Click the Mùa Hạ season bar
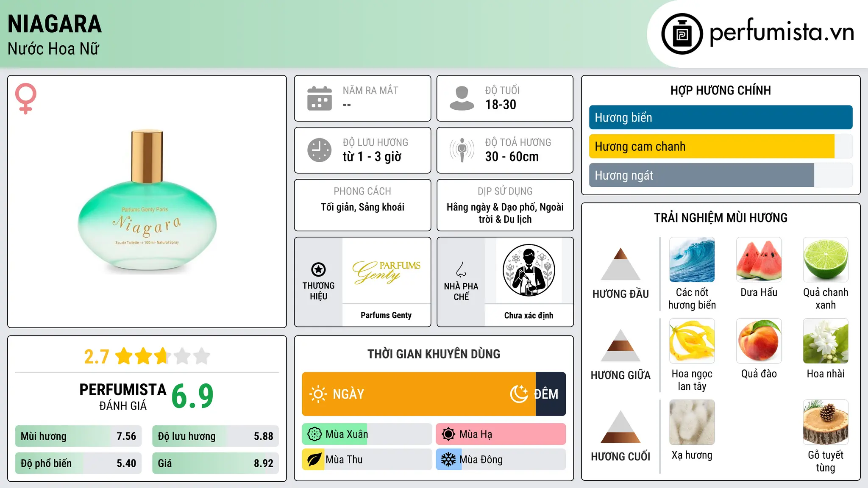This screenshot has height=488, width=868. [x=501, y=434]
